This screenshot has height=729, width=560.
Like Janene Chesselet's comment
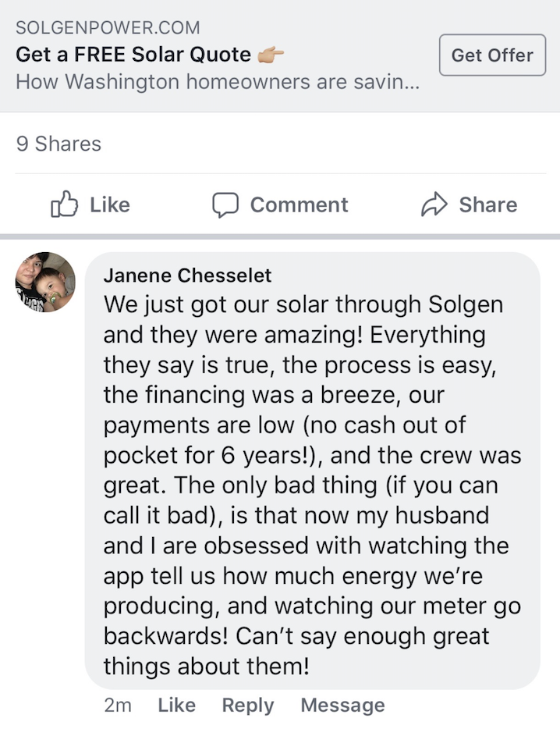(x=176, y=705)
